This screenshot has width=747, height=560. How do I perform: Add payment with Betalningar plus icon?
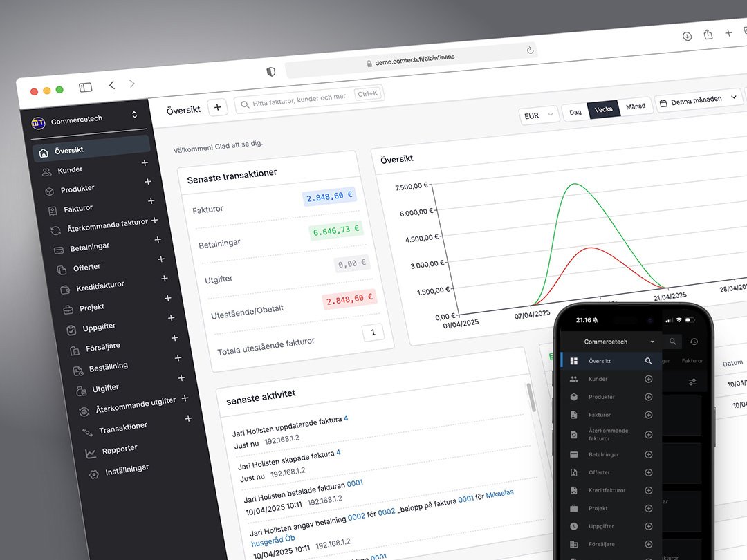158,239
